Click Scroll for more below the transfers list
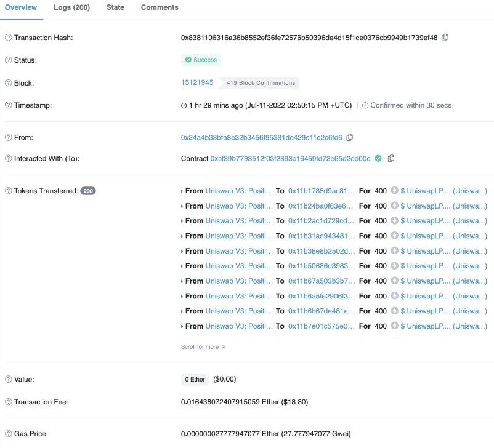494x448 pixels. [201, 346]
